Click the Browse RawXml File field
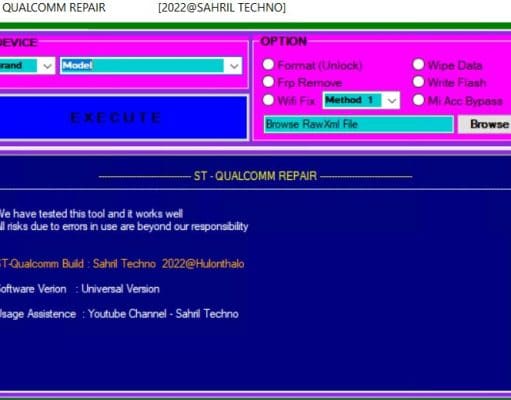 (358, 124)
